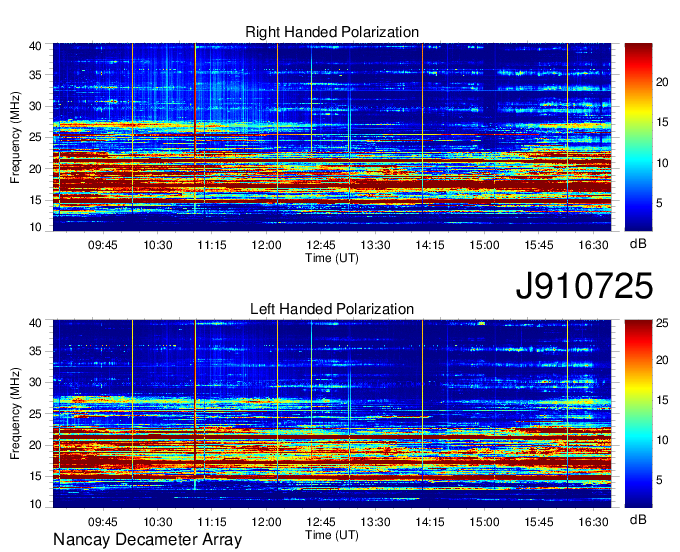Click the 15 dB value on the upper color bar
Image resolution: width=680 pixels, height=552 pixels.
click(662, 122)
